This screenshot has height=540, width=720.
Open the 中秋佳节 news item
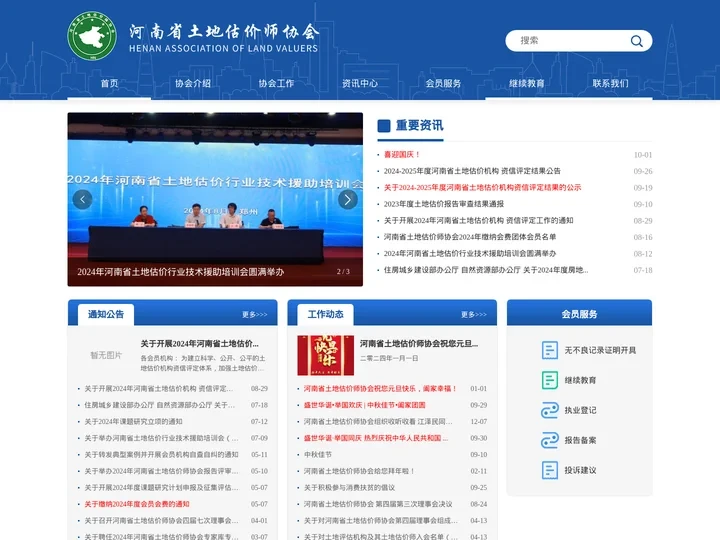click(318, 455)
